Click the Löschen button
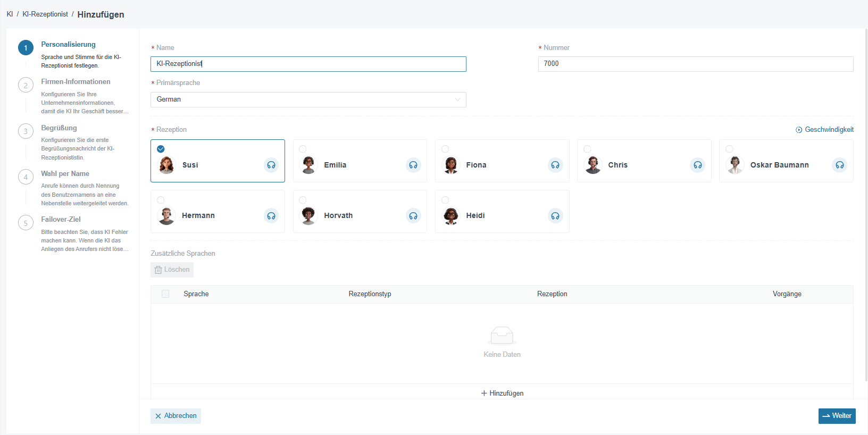868x435 pixels. 172,270
